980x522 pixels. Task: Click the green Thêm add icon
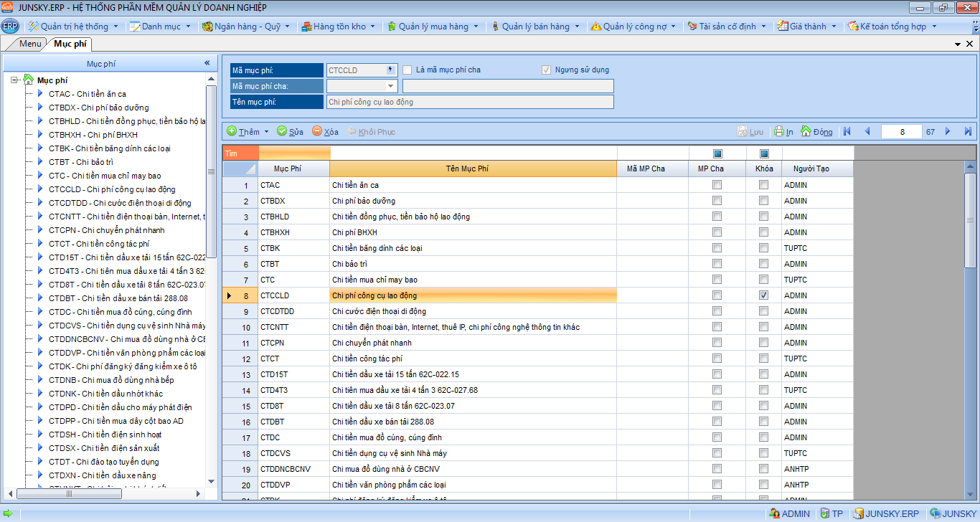[x=232, y=132]
